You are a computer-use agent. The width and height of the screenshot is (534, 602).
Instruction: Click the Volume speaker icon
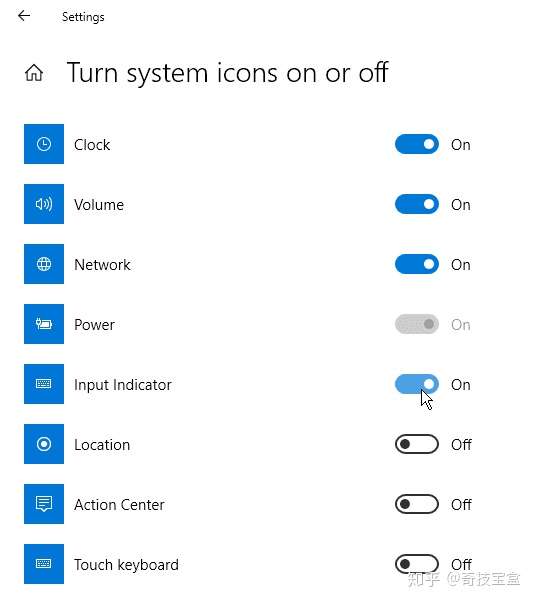pos(44,204)
